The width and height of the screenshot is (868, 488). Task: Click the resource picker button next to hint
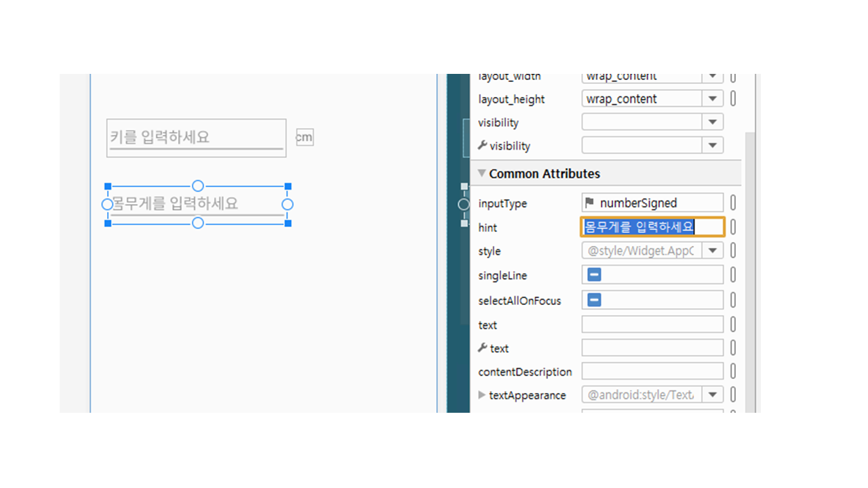tap(733, 227)
